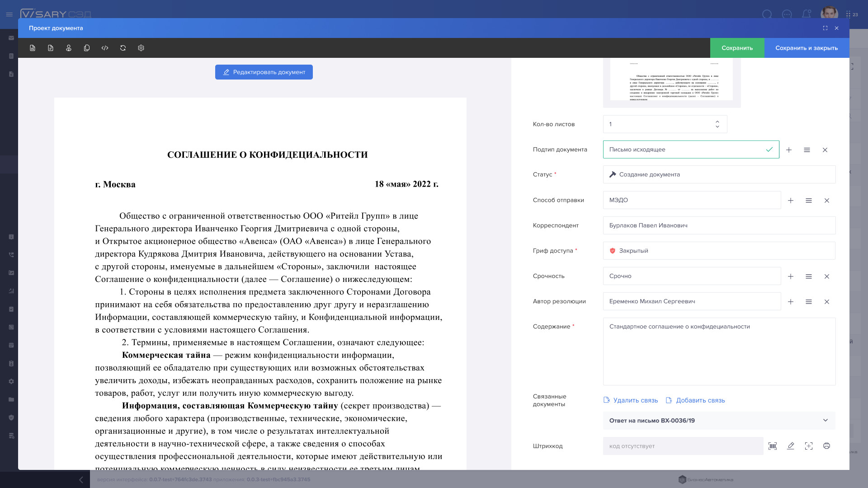Click the barcode generate icon

773,446
